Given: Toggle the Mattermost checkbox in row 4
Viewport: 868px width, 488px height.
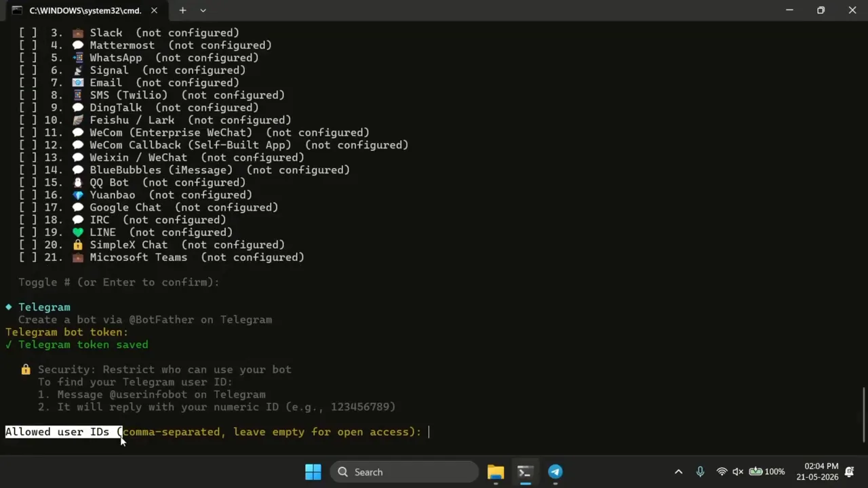Looking at the screenshot, I should pos(28,45).
